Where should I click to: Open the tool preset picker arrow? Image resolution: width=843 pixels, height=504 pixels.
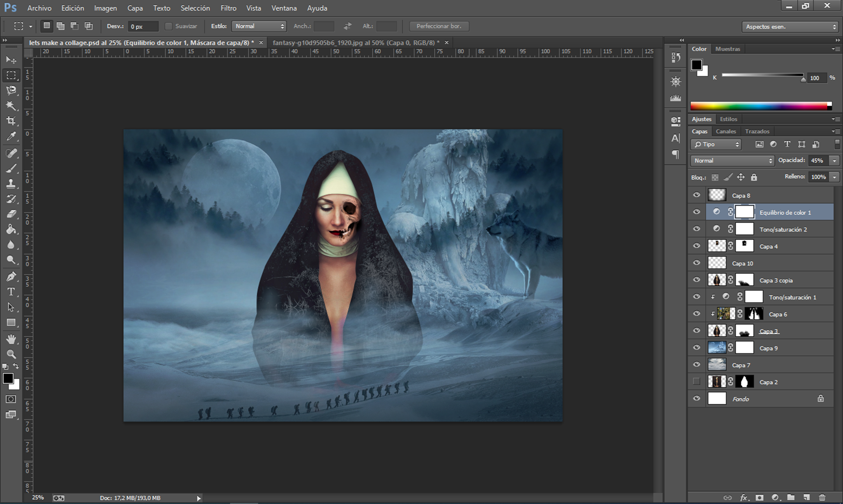[30, 26]
